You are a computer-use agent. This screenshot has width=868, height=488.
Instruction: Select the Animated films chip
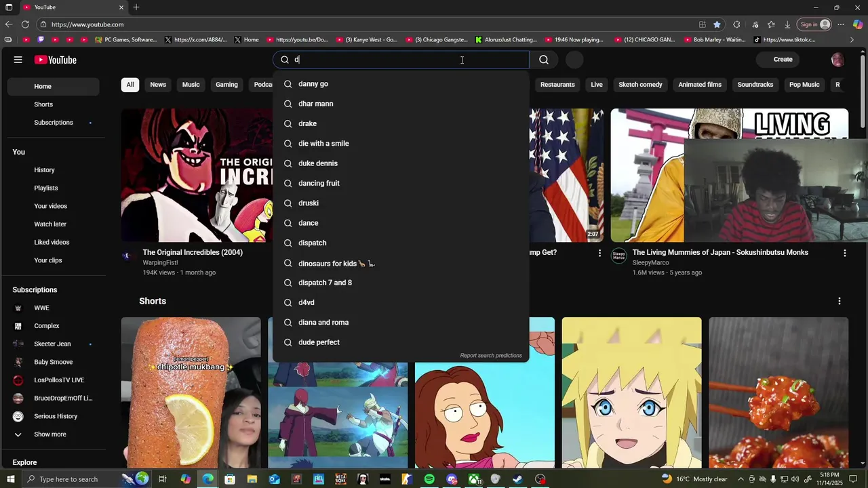click(700, 85)
